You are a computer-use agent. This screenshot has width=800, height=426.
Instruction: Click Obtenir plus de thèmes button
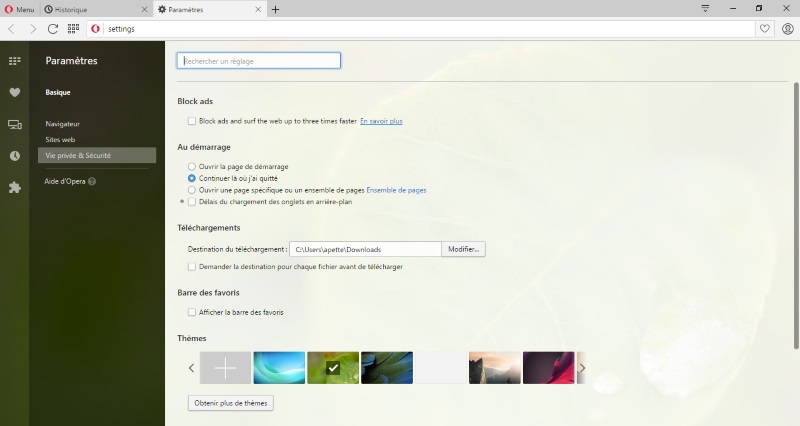[x=231, y=403]
